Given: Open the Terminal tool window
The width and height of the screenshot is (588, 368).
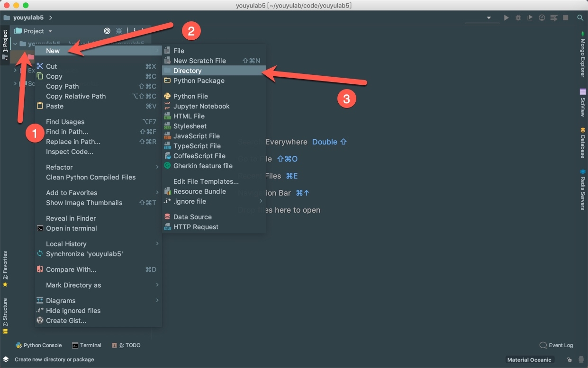Looking at the screenshot, I should 87,345.
